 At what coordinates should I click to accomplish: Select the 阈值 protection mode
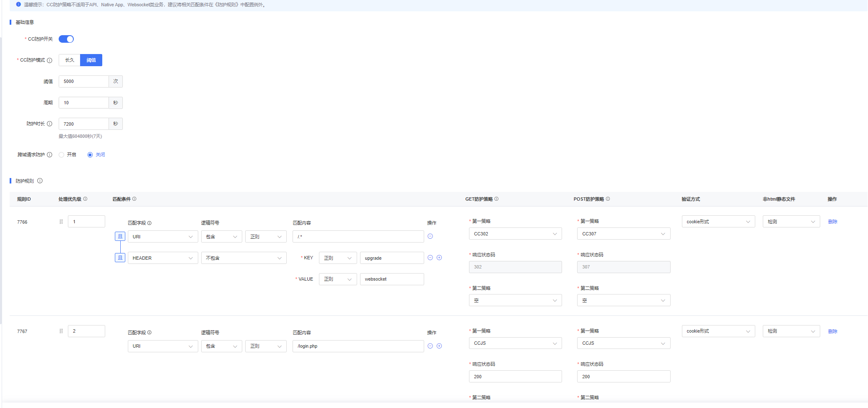(91, 60)
